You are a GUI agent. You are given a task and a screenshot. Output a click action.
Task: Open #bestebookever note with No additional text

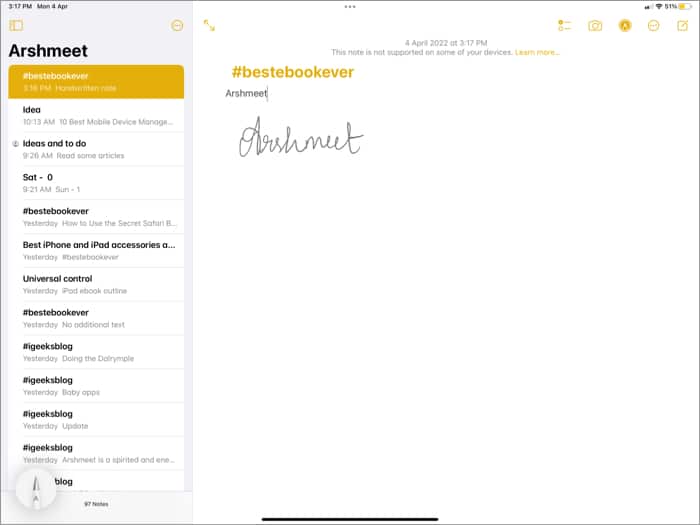[x=96, y=318]
